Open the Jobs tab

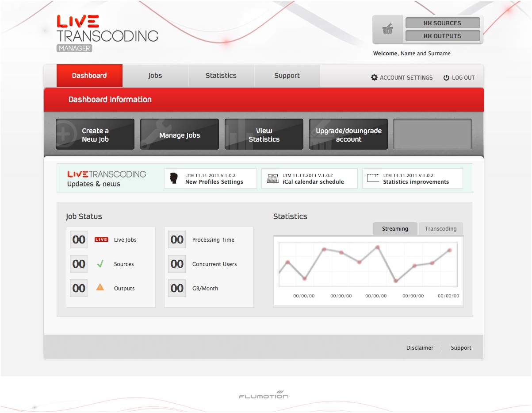pos(155,76)
